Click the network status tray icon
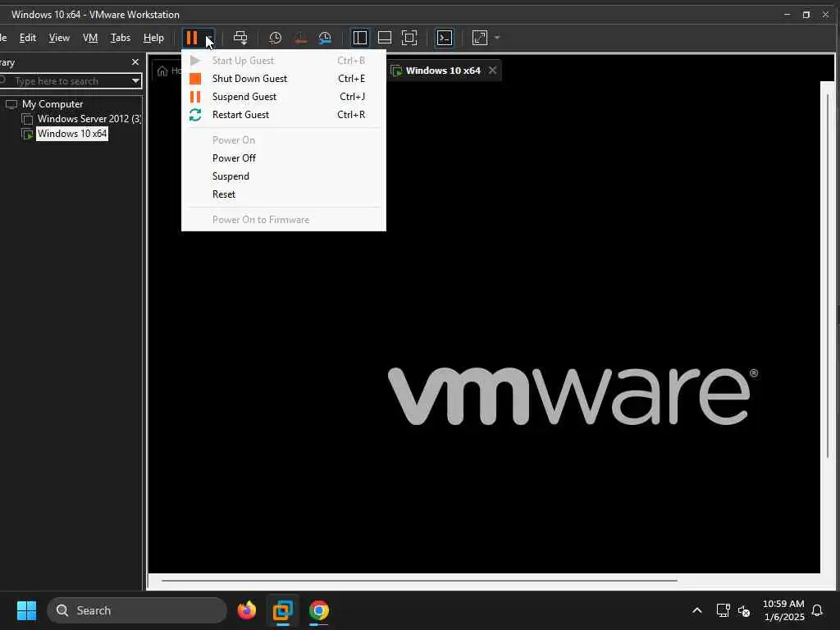The image size is (840, 630). click(723, 610)
